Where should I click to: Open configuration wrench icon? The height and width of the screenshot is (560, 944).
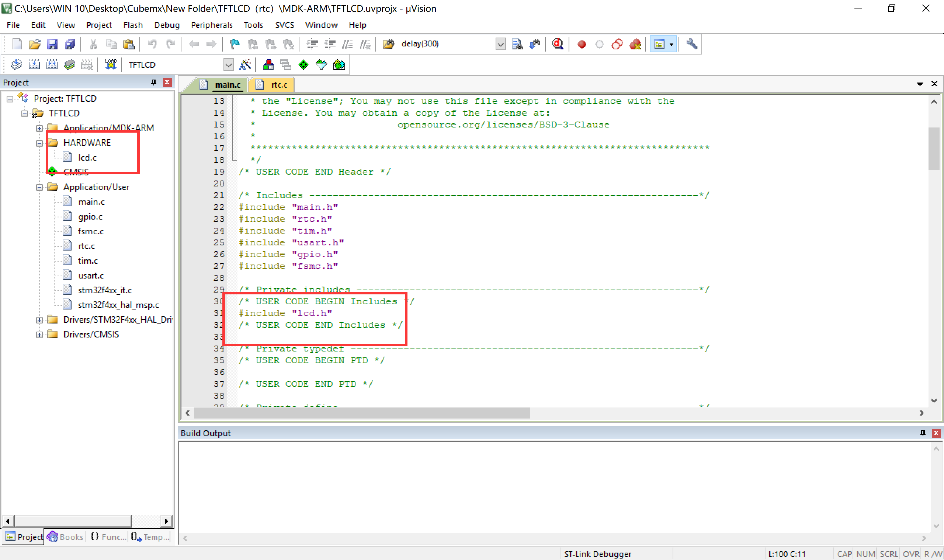[691, 44]
